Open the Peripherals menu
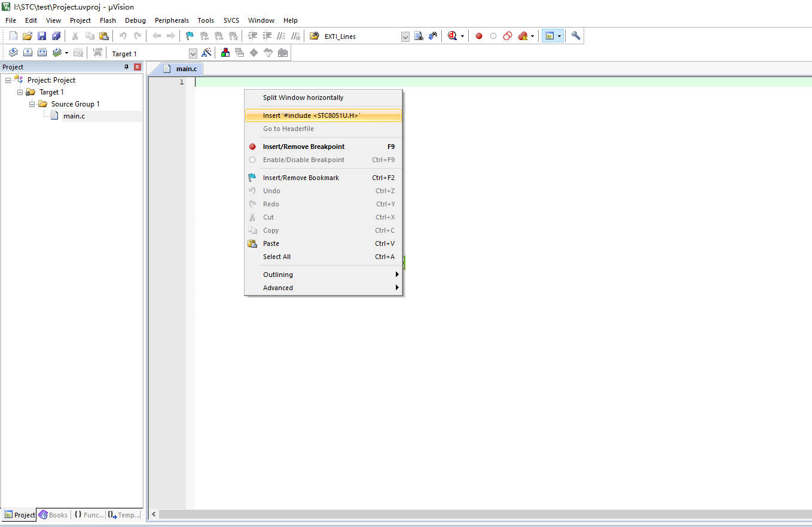The height and width of the screenshot is (527, 812). pyautogui.click(x=172, y=20)
